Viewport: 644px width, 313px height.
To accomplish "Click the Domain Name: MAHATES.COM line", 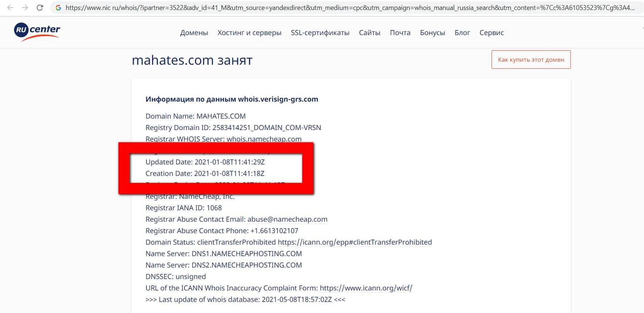I will 196,116.
